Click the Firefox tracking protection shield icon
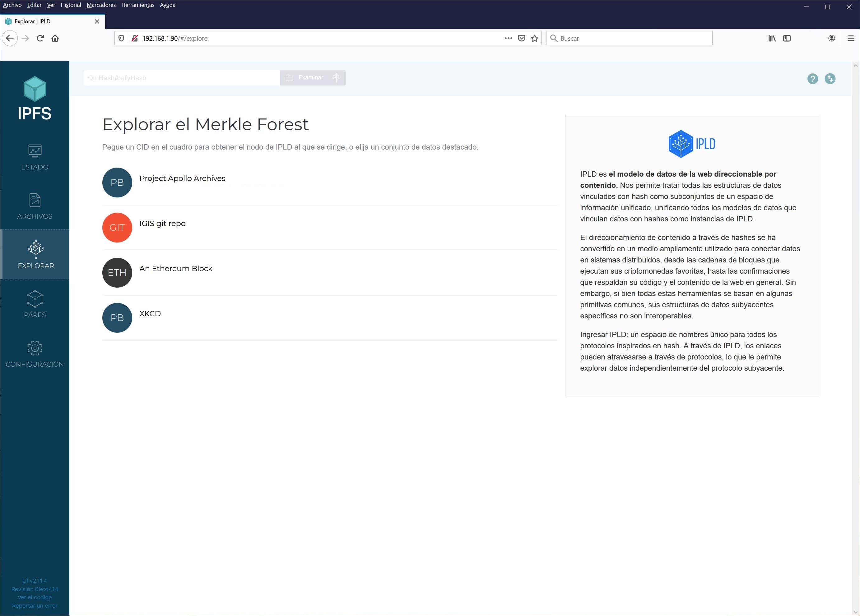Viewport: 860px width, 616px height. coord(121,38)
